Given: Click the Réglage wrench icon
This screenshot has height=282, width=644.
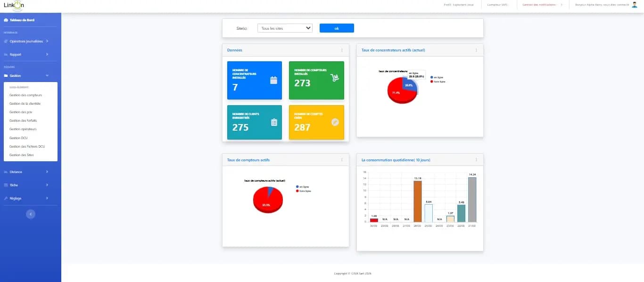Looking at the screenshot, I should coord(6,198).
